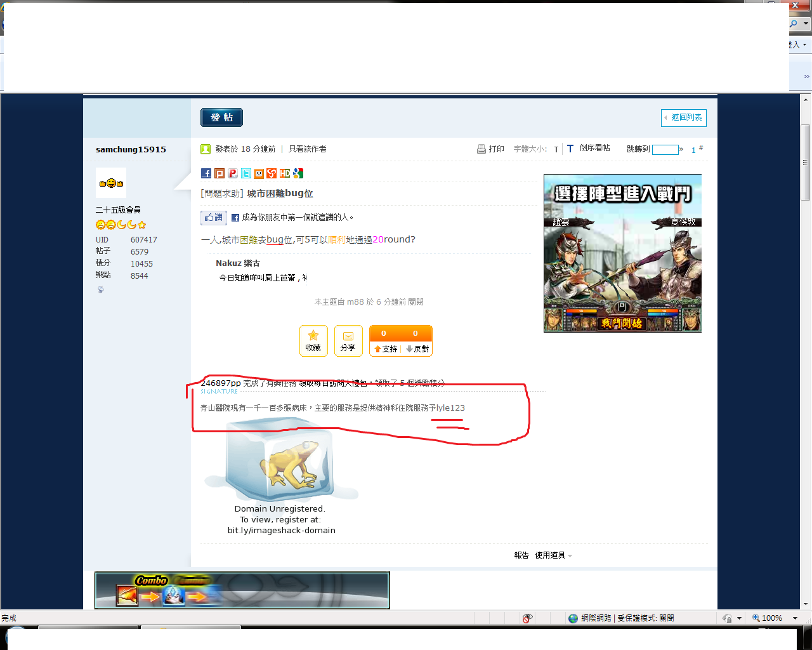Open the zoom level 100% dropdown arrow

click(795, 618)
